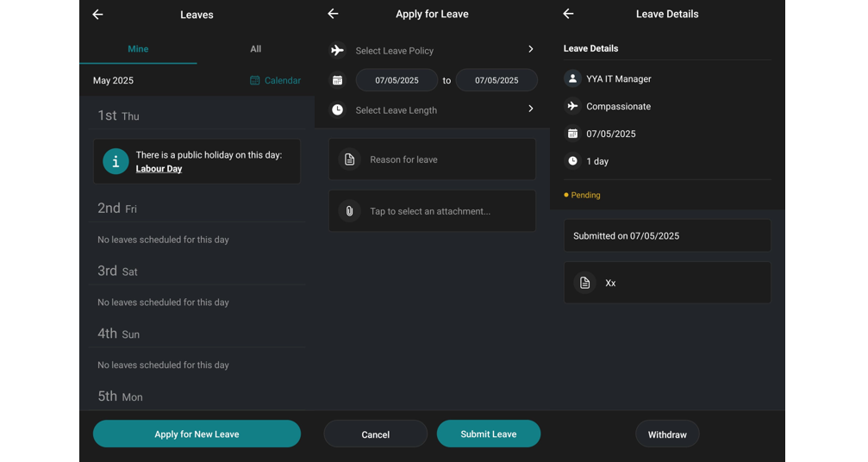Screen dimensions: 868x462
Task: Tap back arrow on Leave Details screen
Action: click(x=569, y=14)
